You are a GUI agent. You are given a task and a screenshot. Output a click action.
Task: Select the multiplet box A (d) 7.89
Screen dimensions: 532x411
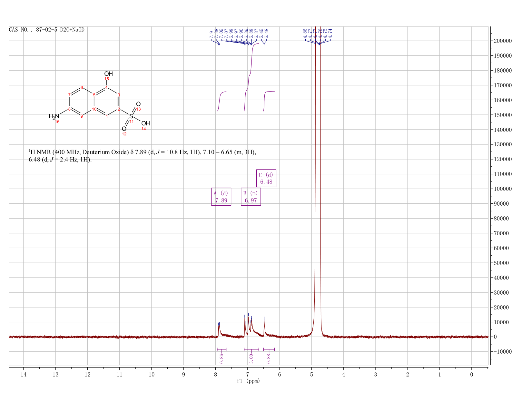pyautogui.click(x=221, y=197)
